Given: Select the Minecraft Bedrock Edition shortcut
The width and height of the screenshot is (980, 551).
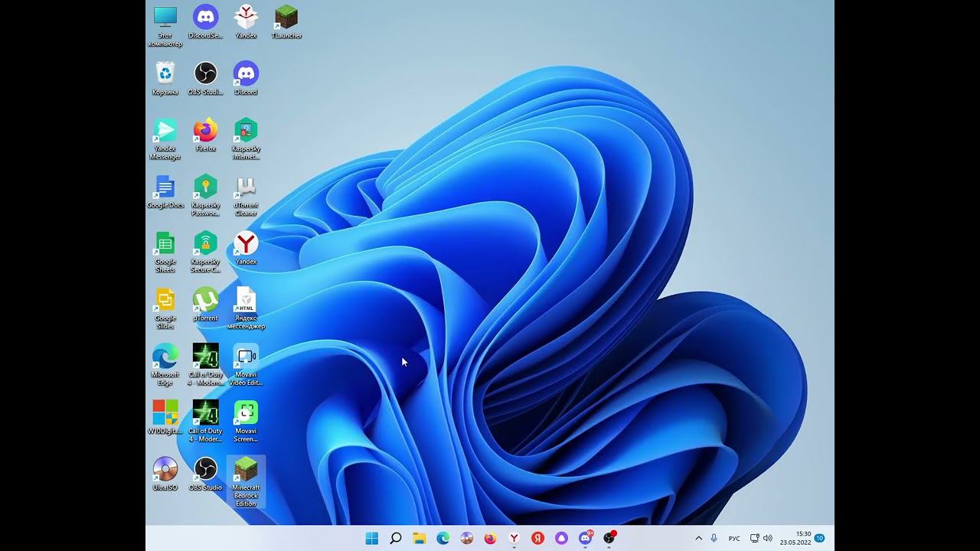Looking at the screenshot, I should pyautogui.click(x=246, y=470).
